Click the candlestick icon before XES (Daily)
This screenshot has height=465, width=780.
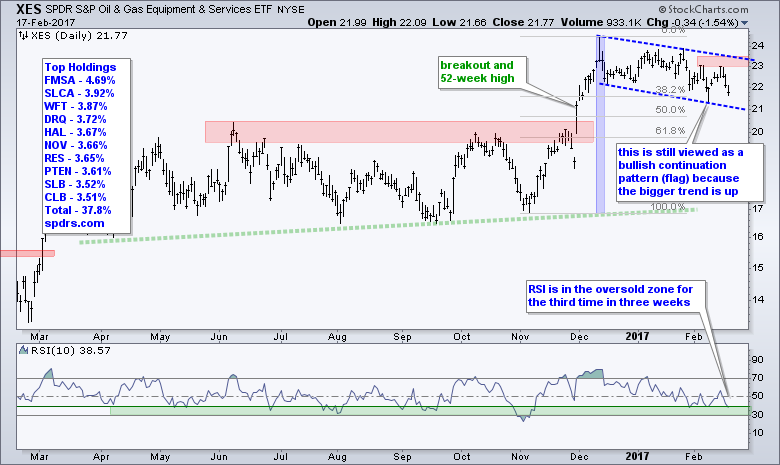click(x=23, y=35)
